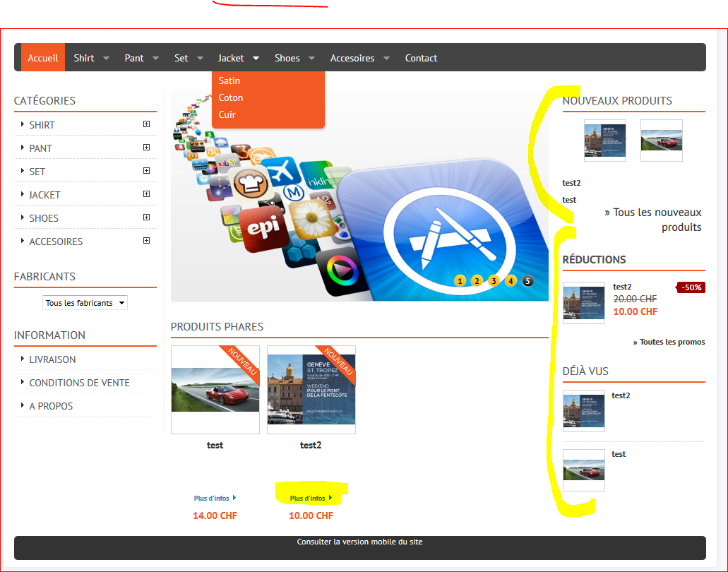Expand the Accesoires menu dropdown arrow

click(x=386, y=59)
